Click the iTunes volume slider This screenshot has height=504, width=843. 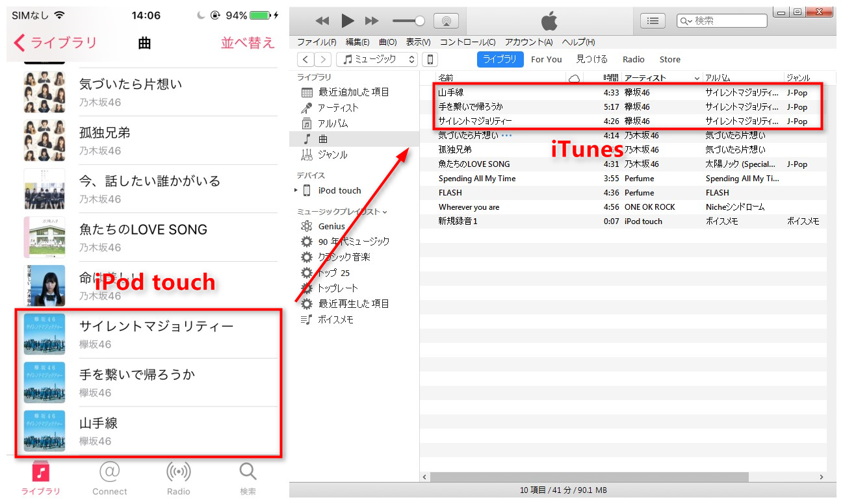coord(408,21)
